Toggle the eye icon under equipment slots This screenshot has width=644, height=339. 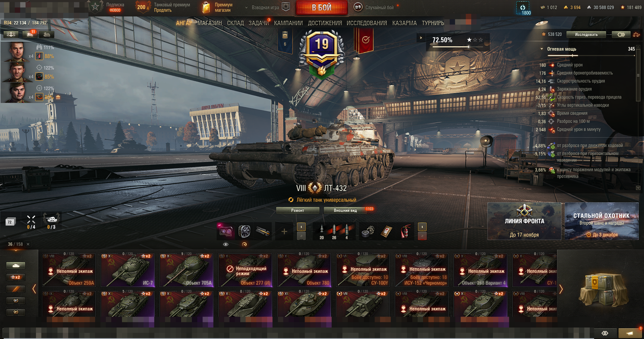coord(226,244)
